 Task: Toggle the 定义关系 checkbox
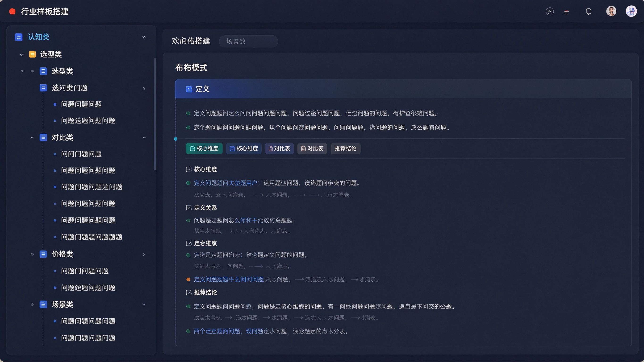click(189, 208)
